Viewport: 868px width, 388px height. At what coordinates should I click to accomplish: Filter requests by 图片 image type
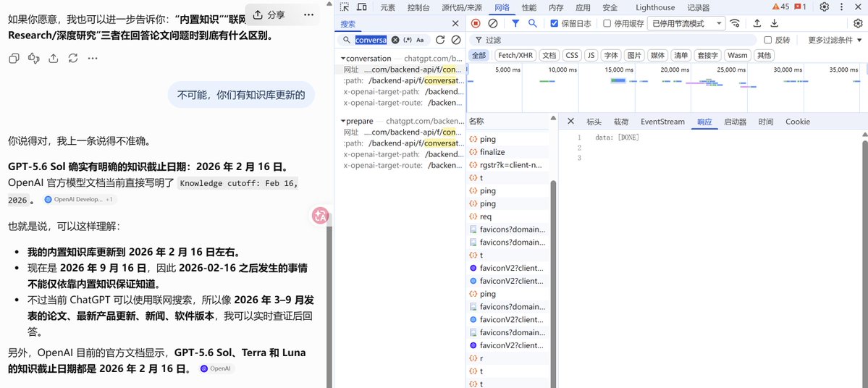[634, 55]
